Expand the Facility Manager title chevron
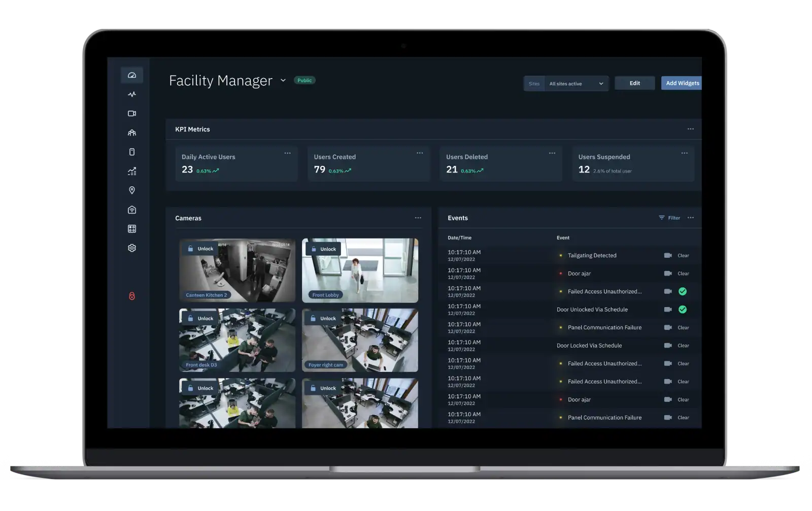This screenshot has width=812, height=511. click(283, 80)
